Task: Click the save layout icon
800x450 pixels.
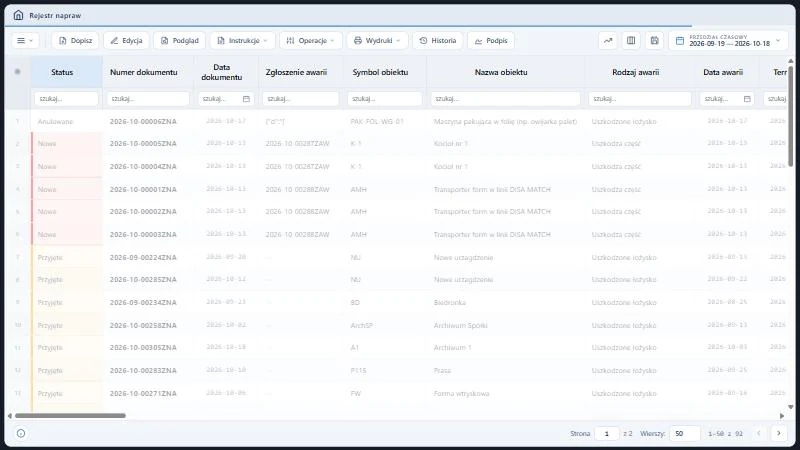Action: [655, 40]
